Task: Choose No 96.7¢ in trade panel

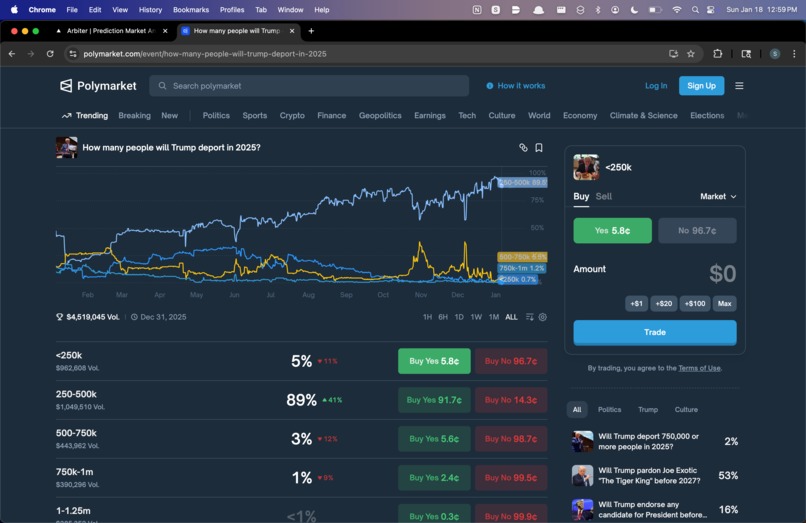Action: click(697, 230)
